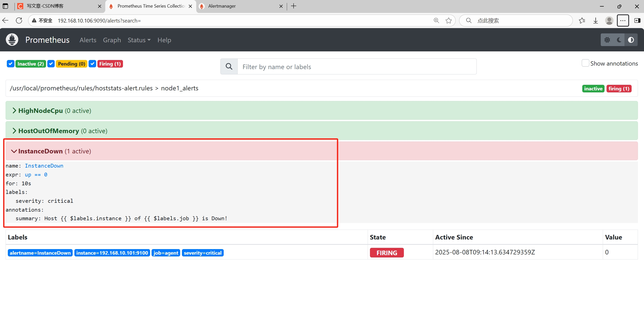
Task: Open the tab actions icon at top-left
Action: click(5, 6)
